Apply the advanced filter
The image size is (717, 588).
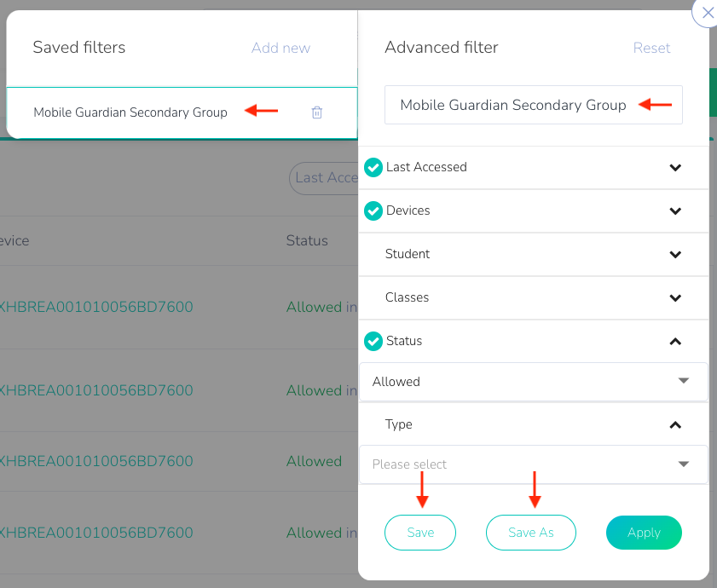[x=644, y=533]
